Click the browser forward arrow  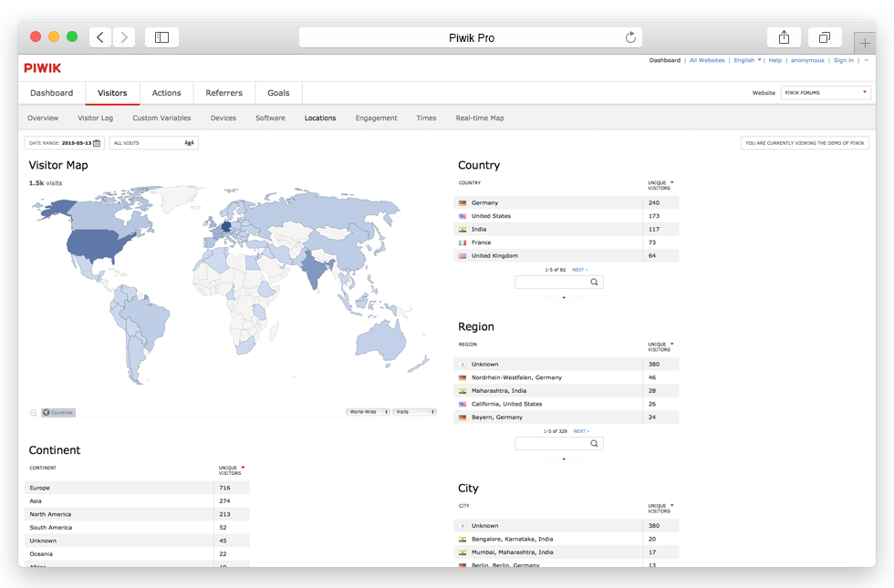[124, 37]
